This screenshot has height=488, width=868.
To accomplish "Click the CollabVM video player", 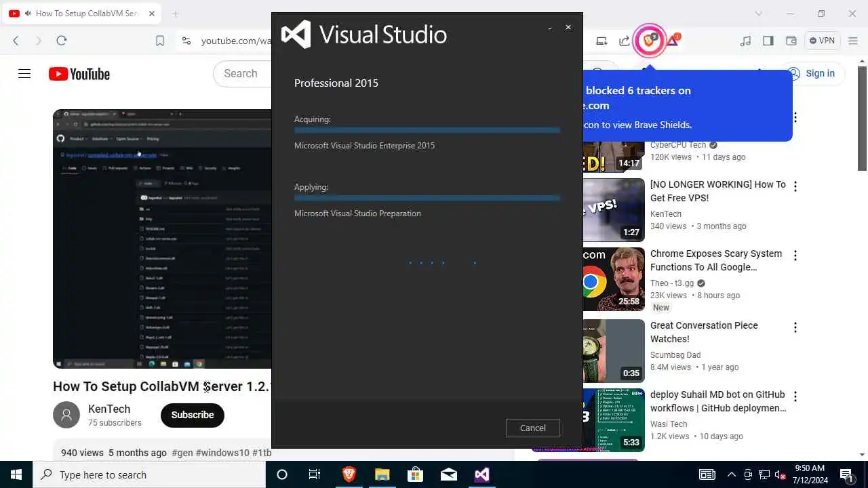I will pyautogui.click(x=162, y=239).
